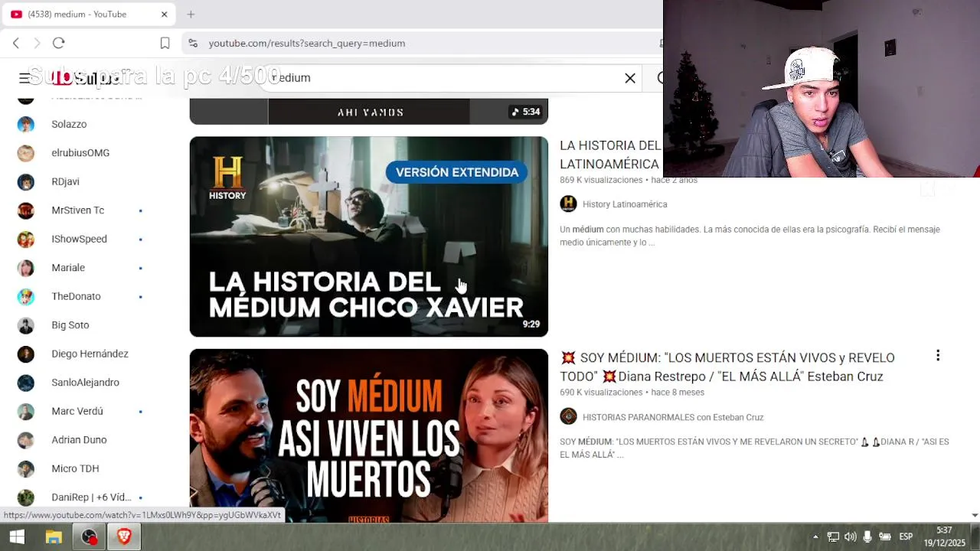980x551 pixels.
Task: Open History Latinoamérica channel avatar
Action: (568, 204)
